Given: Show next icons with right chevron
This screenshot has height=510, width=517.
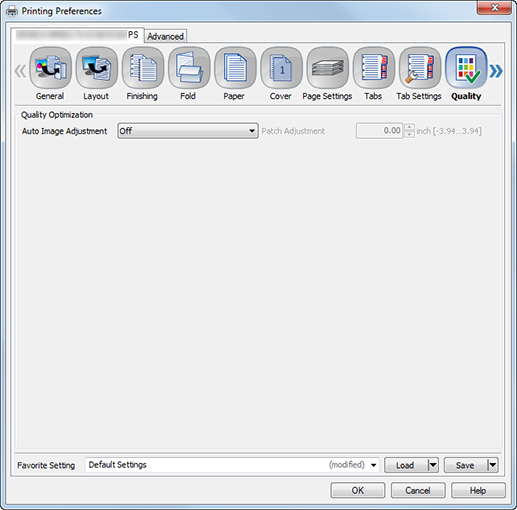Looking at the screenshot, I should [496, 71].
